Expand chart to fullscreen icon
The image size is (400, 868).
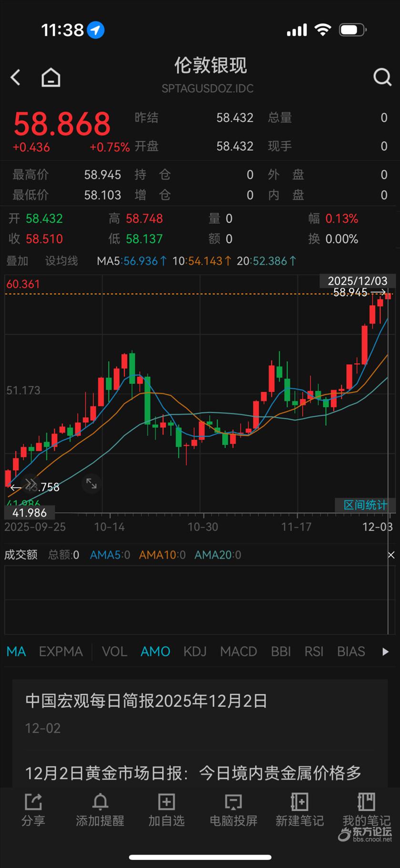[x=91, y=484]
